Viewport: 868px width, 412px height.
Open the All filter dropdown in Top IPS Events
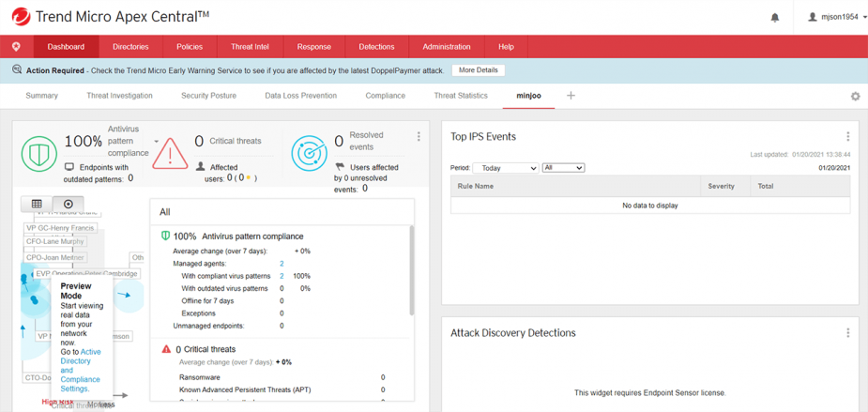(x=564, y=167)
